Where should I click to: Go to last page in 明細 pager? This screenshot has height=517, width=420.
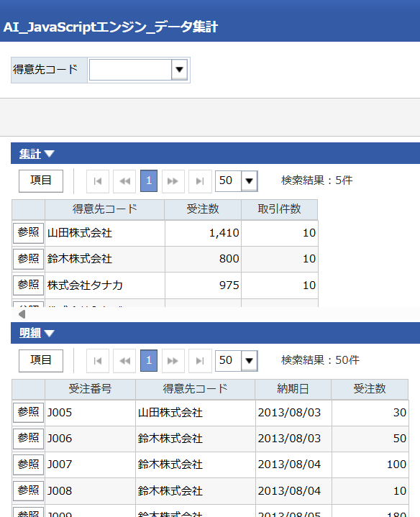(200, 361)
